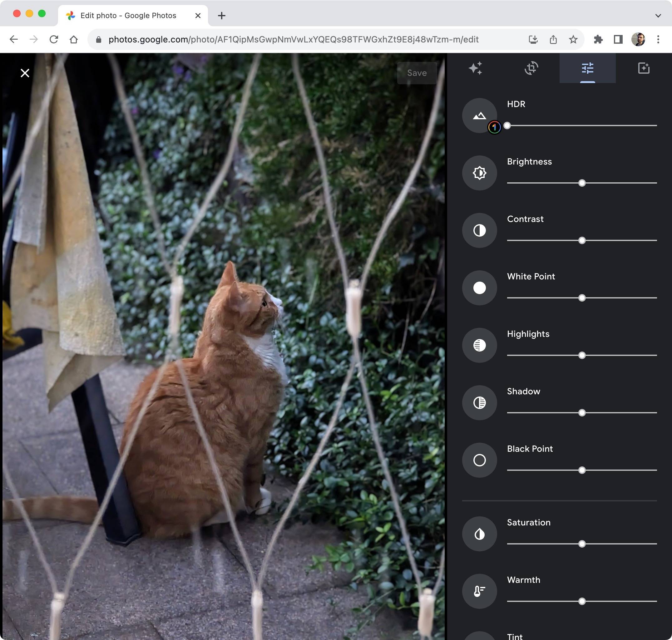The image size is (672, 640).
Task: Close the photo editor with X
Action: [x=25, y=73]
